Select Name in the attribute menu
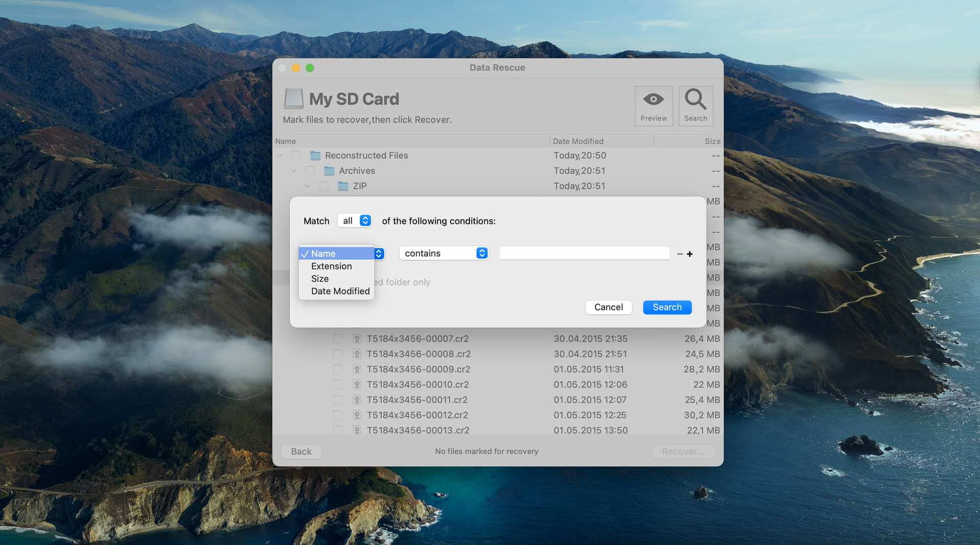Screen dimensions: 980x545 tap(336, 254)
